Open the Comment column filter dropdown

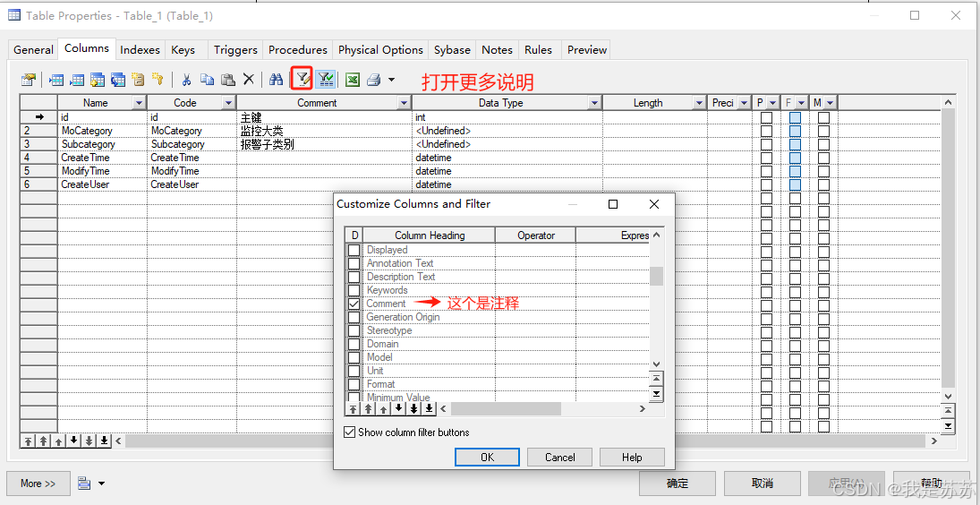[404, 103]
